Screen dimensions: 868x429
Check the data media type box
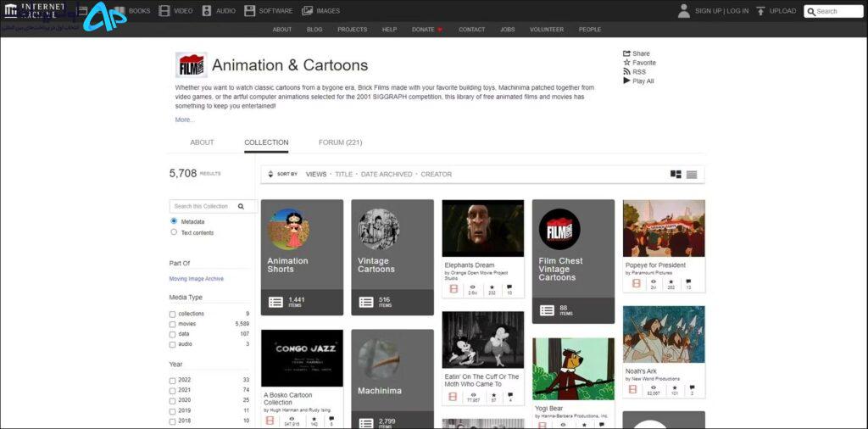pos(172,334)
